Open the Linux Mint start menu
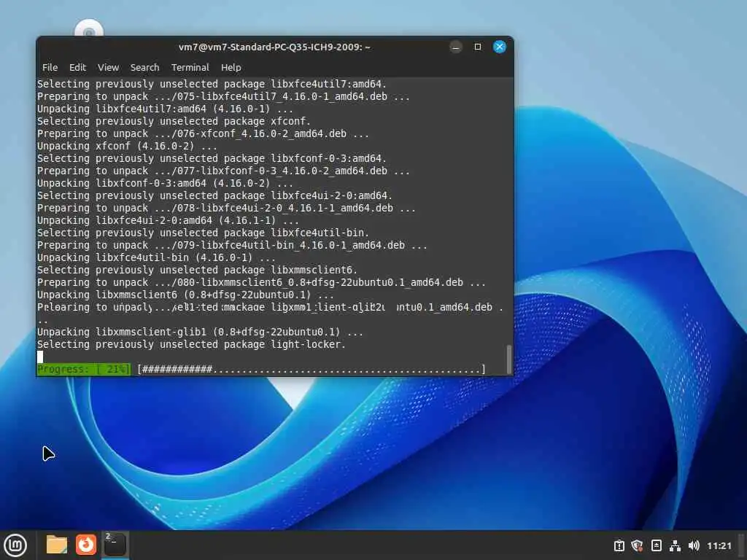Screen dimensions: 747x560 click(x=15, y=545)
